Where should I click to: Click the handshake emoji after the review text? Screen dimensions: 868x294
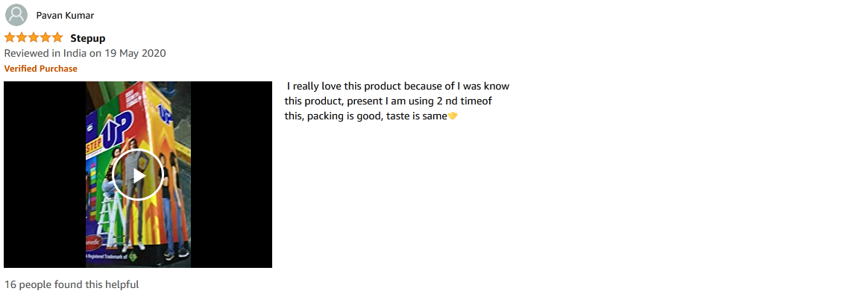point(453,116)
